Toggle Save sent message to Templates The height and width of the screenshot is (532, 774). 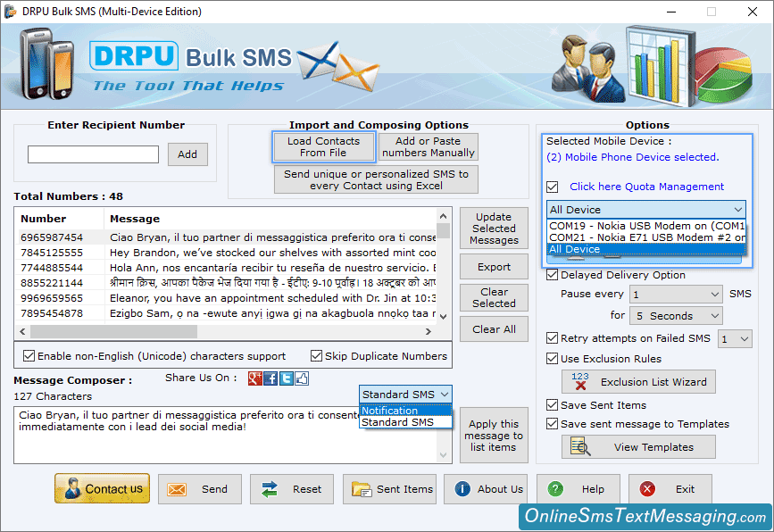553,424
